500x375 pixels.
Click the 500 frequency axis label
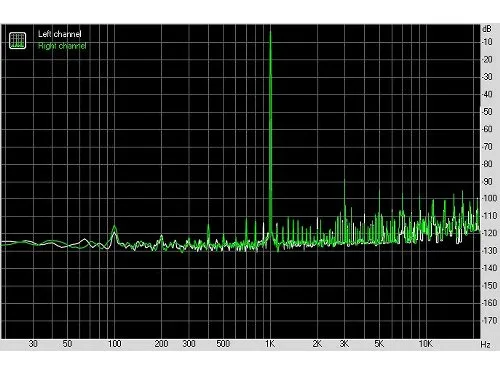pyautogui.click(x=223, y=344)
